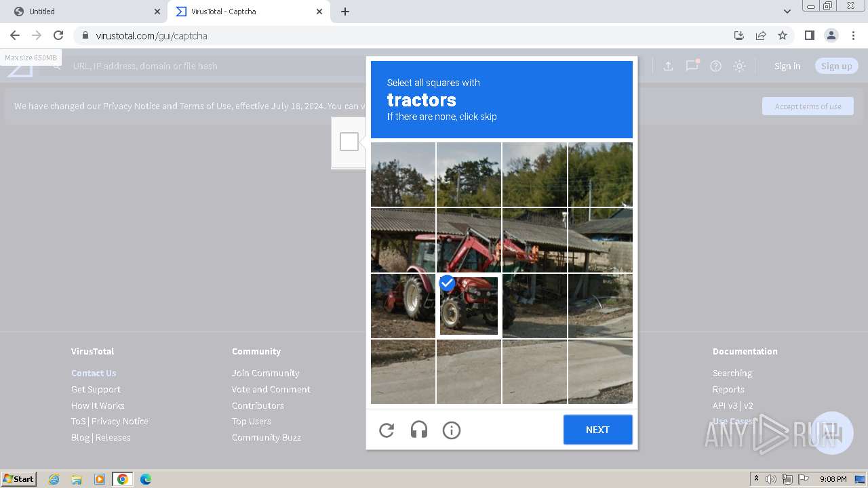Open Contact Us footer link

point(94,373)
